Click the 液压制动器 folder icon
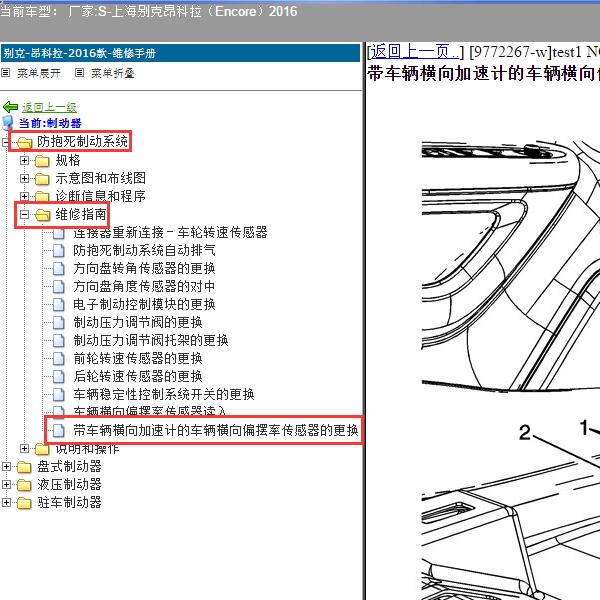The image size is (600, 600). click(x=24, y=485)
